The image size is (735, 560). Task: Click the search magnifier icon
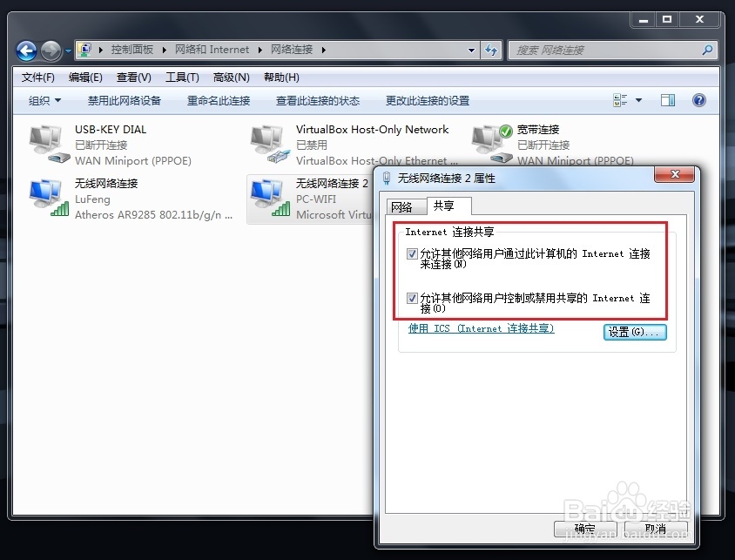[707, 51]
